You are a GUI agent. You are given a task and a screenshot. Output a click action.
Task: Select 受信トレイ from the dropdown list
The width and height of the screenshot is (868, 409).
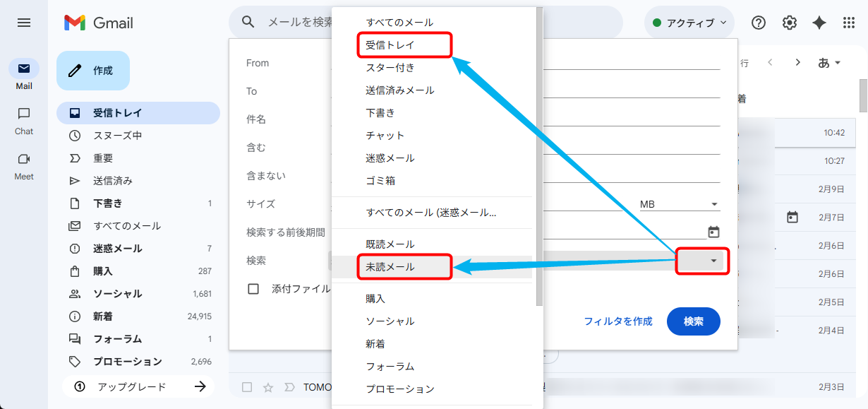pos(390,45)
